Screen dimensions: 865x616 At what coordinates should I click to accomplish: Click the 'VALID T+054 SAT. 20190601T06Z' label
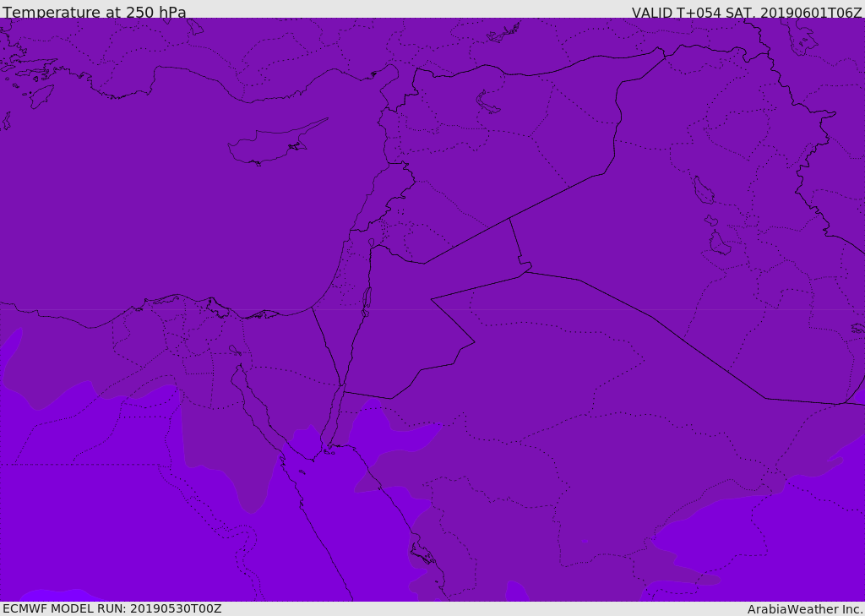click(747, 12)
